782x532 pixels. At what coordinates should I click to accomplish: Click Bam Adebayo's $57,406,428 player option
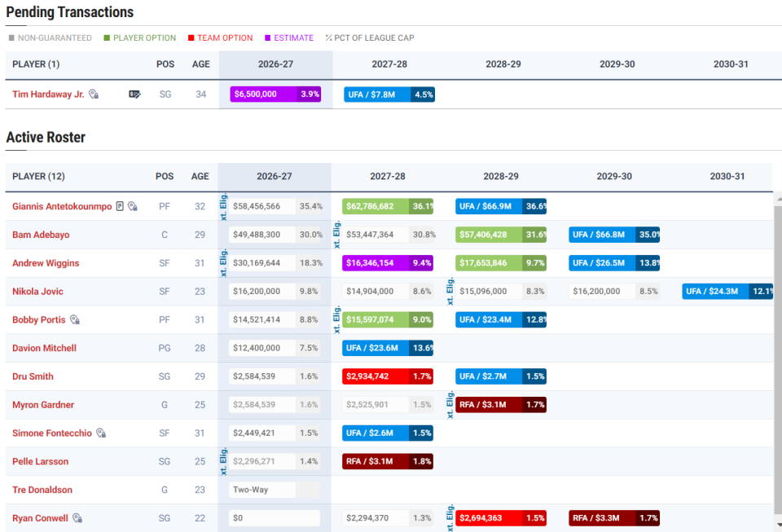(x=501, y=235)
